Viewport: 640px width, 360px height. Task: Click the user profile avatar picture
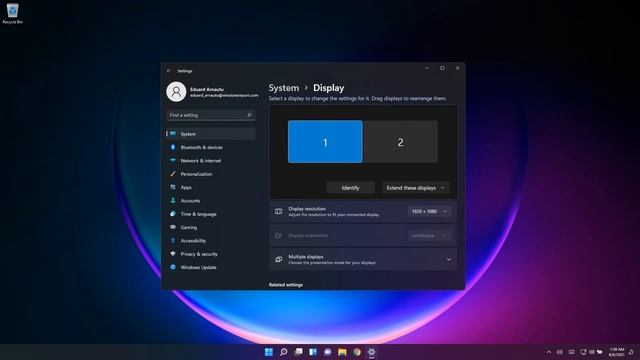(x=176, y=92)
